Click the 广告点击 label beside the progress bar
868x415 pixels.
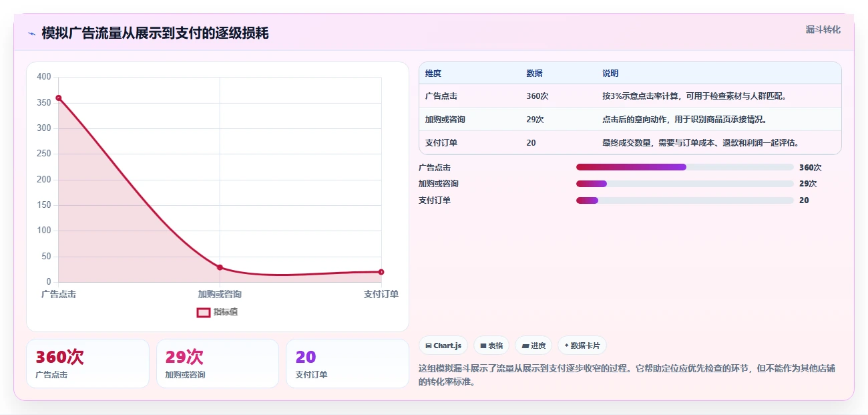[435, 167]
